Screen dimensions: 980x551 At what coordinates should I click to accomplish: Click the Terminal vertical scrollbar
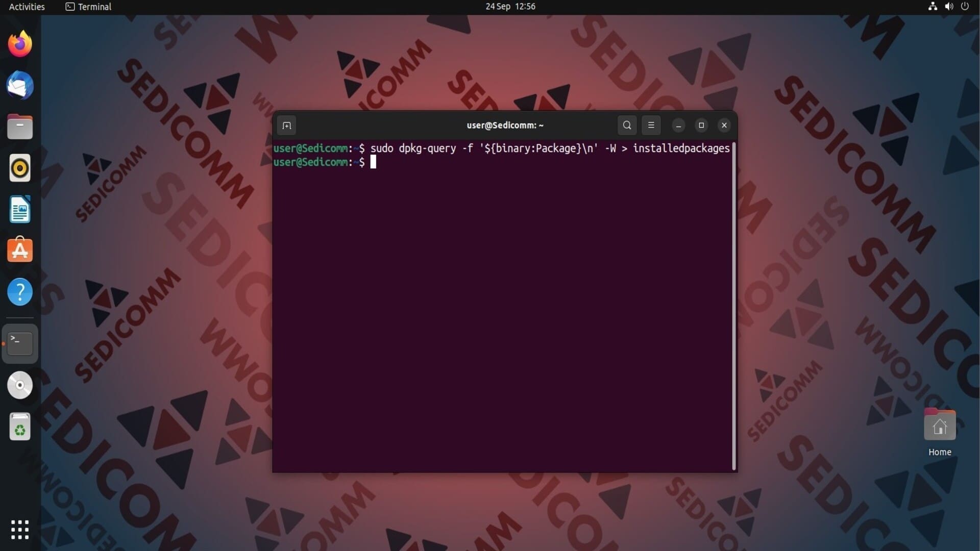pyautogui.click(x=734, y=306)
